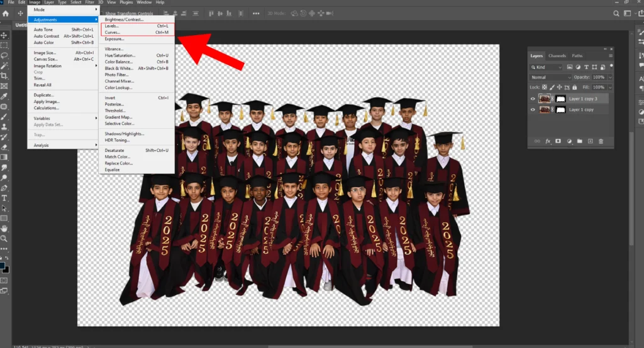
Task: Choose Levels from the Adjustments submenu
Action: [112, 26]
